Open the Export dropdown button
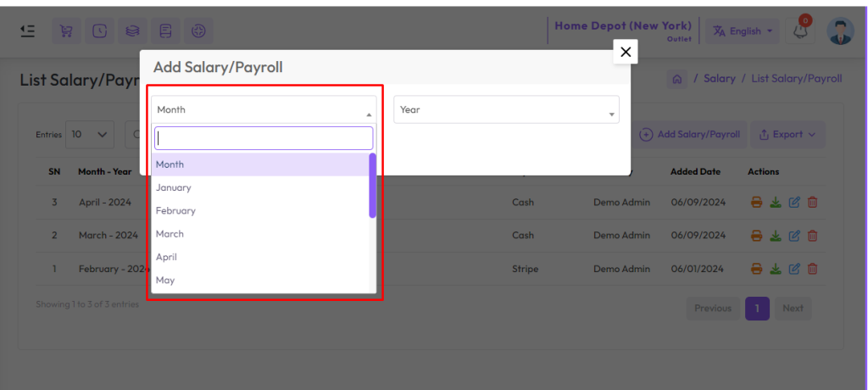 click(x=787, y=135)
